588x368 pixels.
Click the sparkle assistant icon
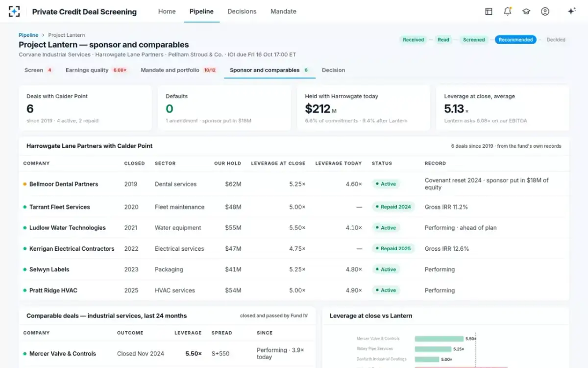coord(571,11)
